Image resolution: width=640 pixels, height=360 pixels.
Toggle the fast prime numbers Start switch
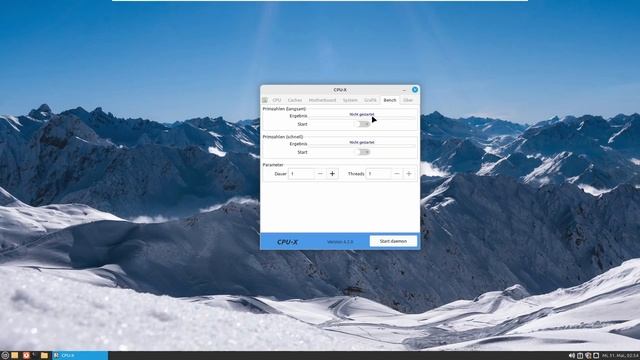tap(362, 152)
